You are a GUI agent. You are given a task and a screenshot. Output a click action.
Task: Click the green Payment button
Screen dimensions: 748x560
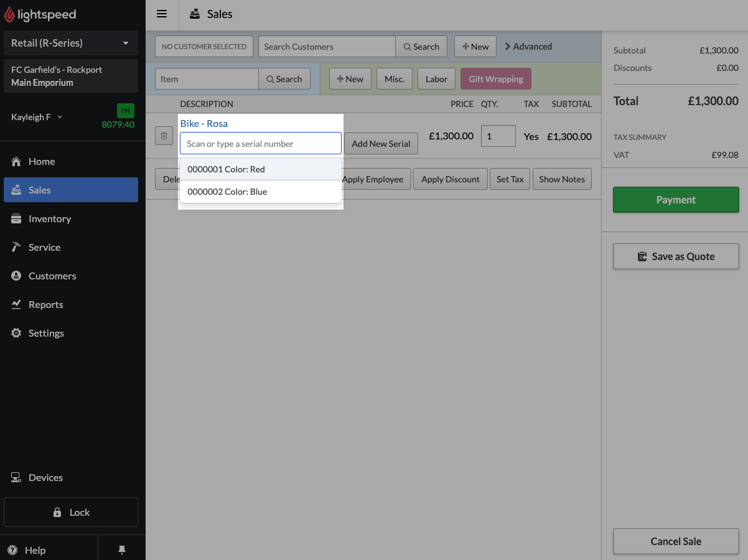676,200
